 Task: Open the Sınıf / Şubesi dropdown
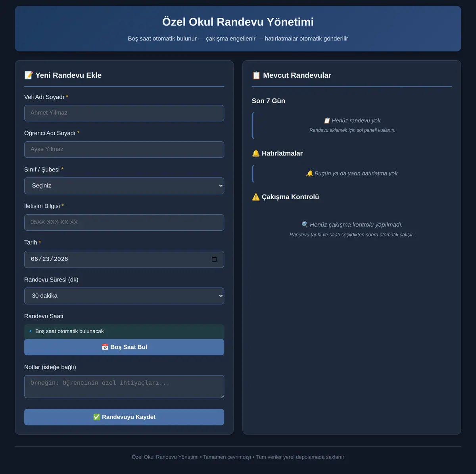(x=124, y=186)
